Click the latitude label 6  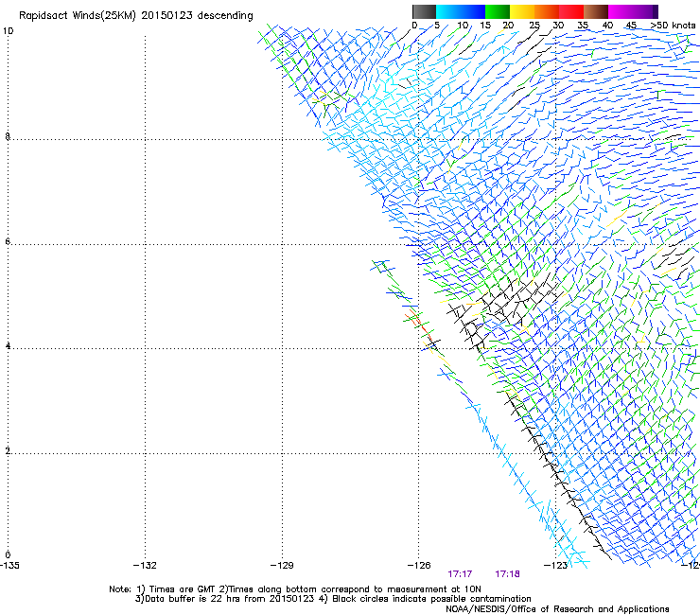coord(8,241)
